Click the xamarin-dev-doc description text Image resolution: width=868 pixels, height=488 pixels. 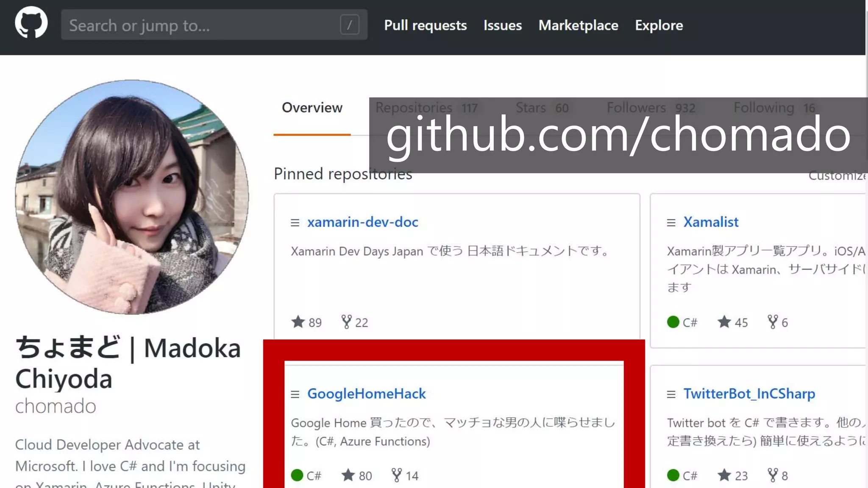(450, 251)
